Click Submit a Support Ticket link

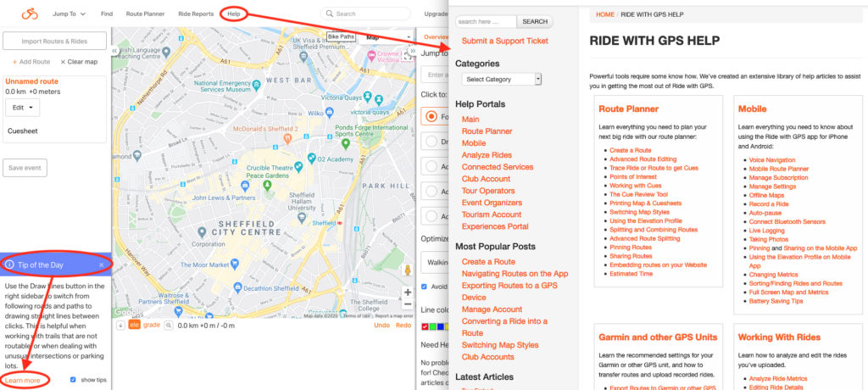[505, 41]
